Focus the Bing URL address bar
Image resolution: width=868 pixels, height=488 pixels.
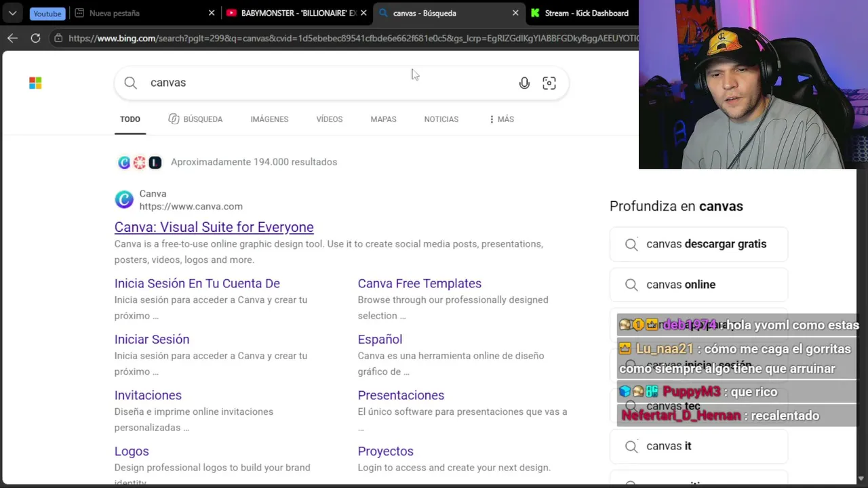353,38
